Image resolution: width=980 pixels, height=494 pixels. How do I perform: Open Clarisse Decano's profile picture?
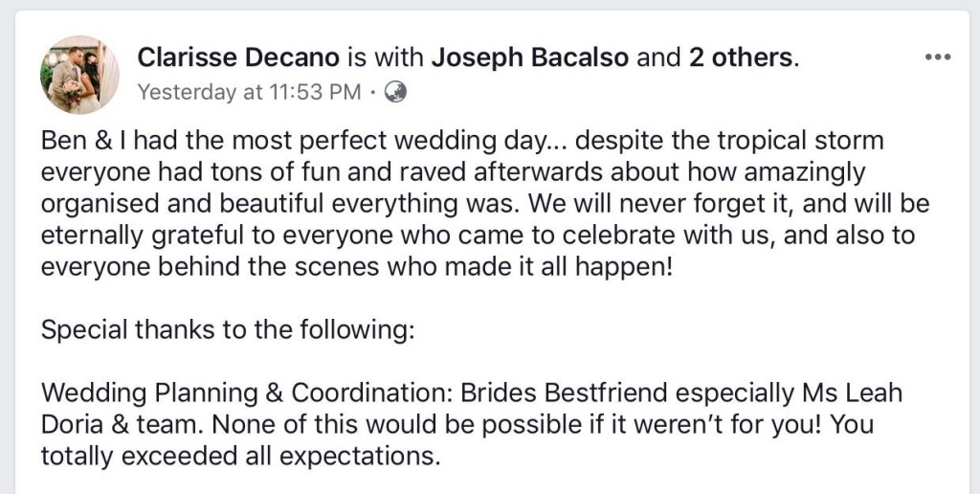78,75
